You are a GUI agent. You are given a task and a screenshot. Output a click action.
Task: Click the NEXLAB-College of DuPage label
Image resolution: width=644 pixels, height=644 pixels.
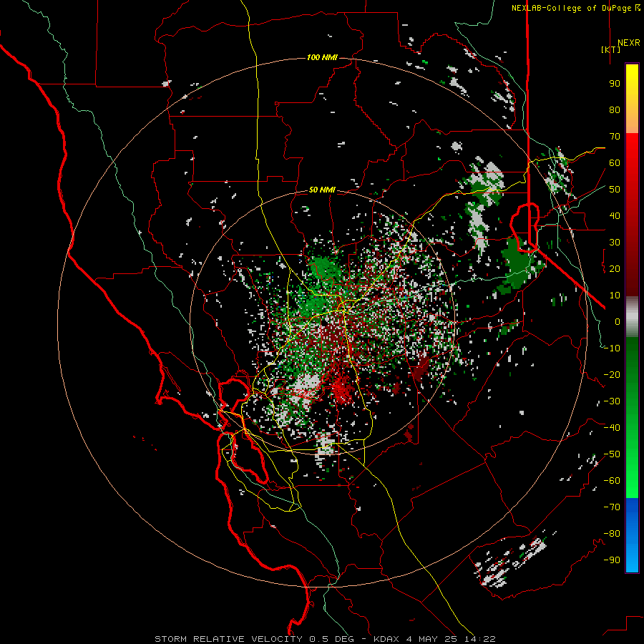571,8
